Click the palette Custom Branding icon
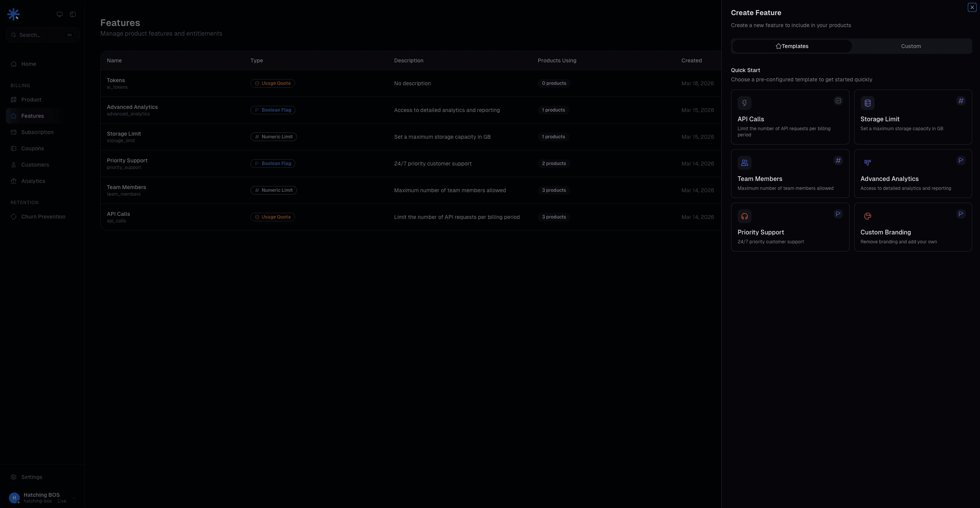This screenshot has width=980, height=508. (x=867, y=216)
